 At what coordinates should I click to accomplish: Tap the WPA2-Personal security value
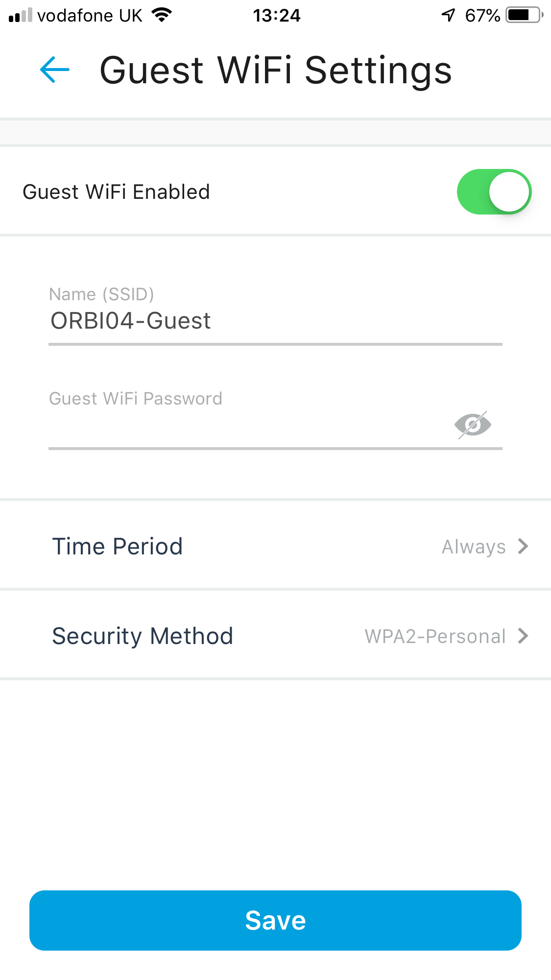(435, 636)
